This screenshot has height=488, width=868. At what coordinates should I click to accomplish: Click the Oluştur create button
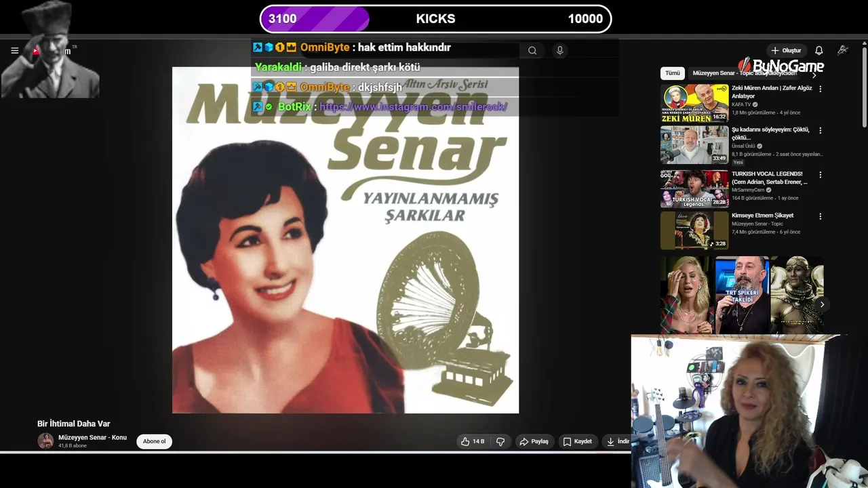pyautogui.click(x=786, y=50)
